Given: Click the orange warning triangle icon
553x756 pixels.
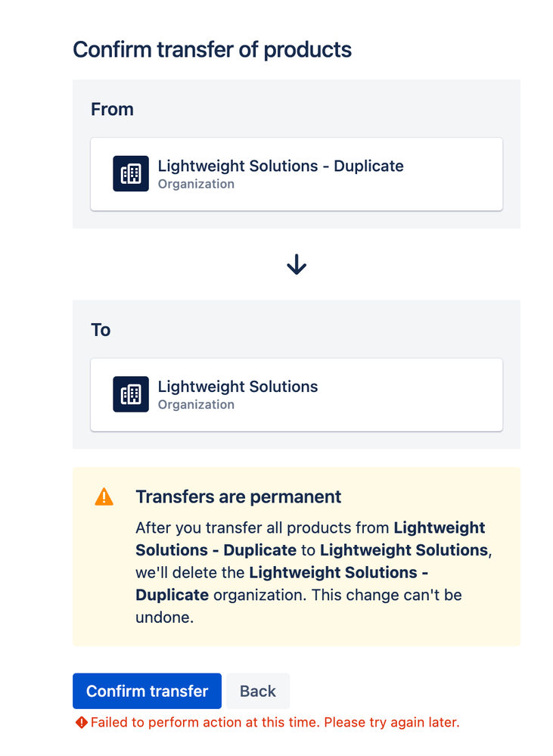Looking at the screenshot, I should point(104,496).
